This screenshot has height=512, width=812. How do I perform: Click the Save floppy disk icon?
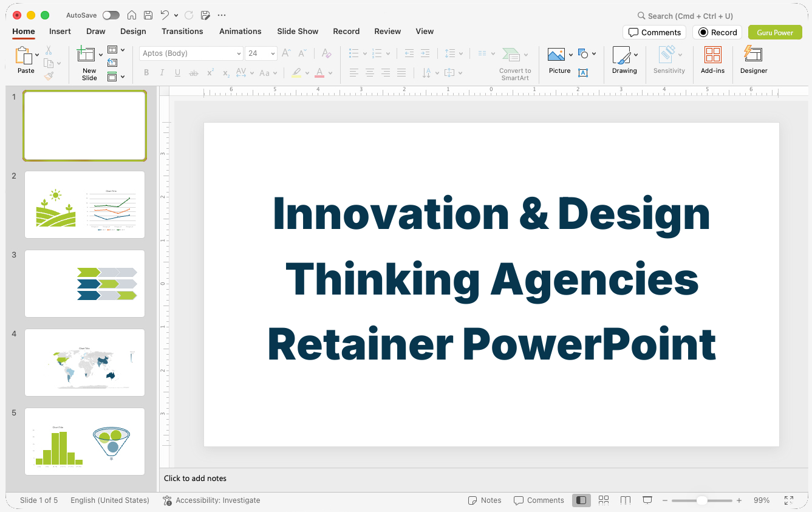pos(148,15)
